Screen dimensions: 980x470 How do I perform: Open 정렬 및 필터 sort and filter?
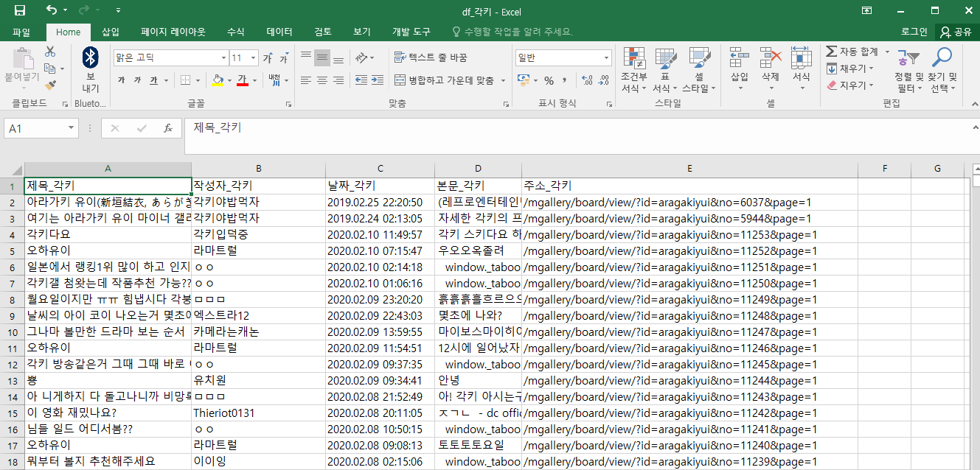(x=908, y=69)
